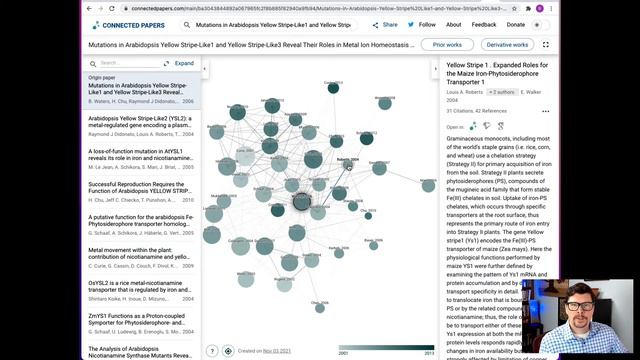Open the Chrome profile avatar

click(x=540, y=9)
